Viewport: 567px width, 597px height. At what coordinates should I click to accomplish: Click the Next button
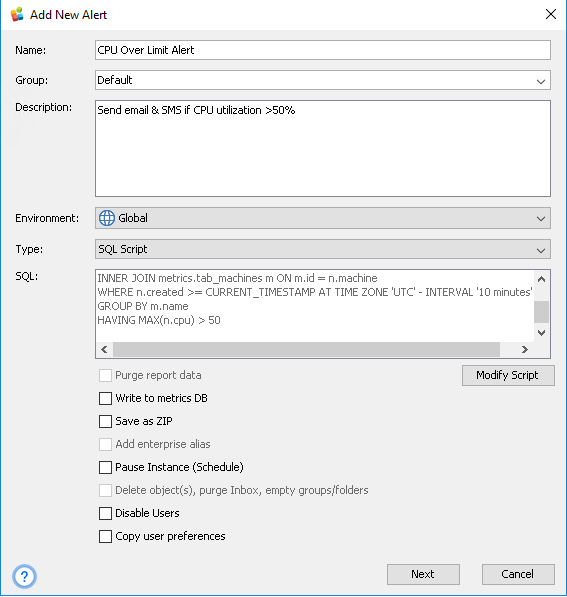coord(423,574)
